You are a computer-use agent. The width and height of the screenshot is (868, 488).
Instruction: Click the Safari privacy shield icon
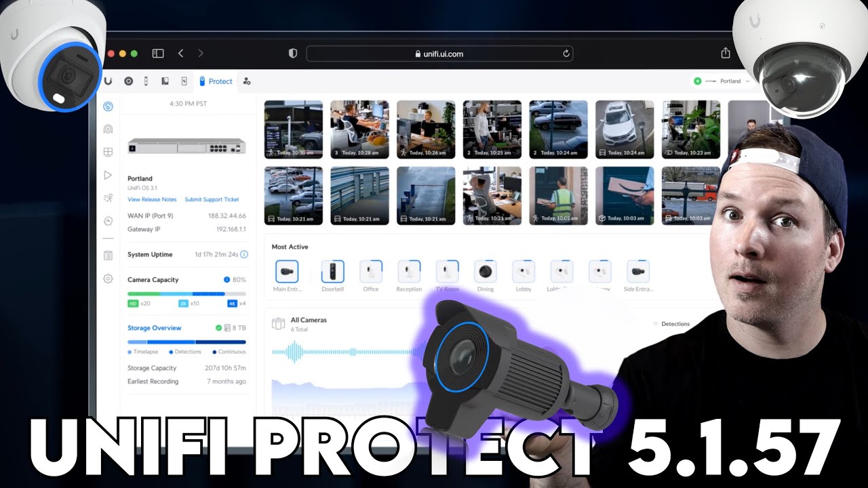point(293,54)
